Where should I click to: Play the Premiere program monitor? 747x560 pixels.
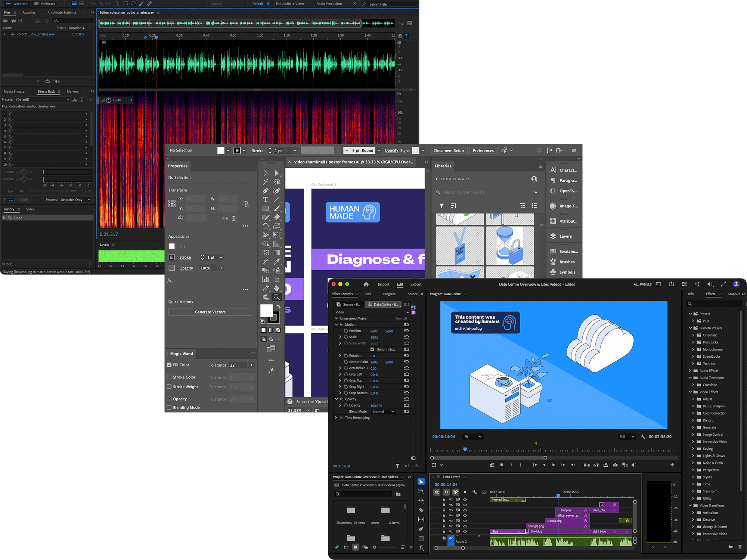(554, 465)
